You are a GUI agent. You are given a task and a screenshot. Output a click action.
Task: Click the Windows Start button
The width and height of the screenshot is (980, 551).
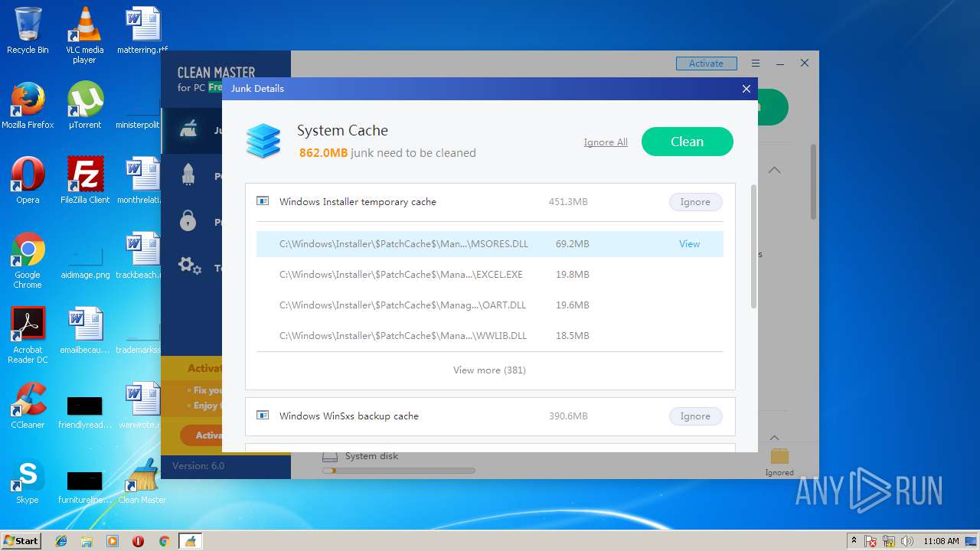tap(21, 540)
